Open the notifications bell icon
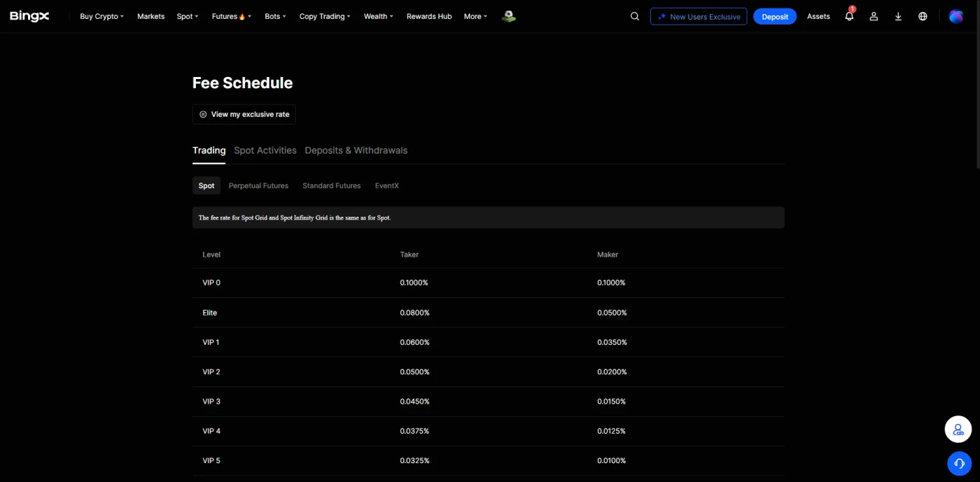This screenshot has height=482, width=980. tap(849, 16)
